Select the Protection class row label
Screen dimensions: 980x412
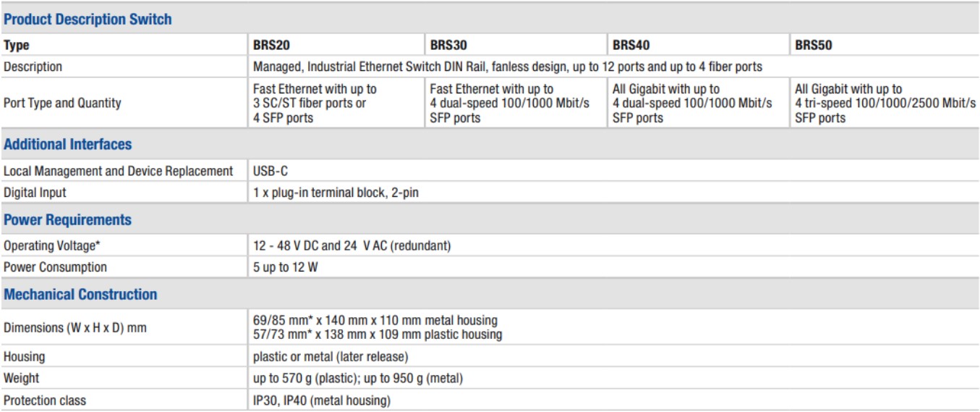45,400
